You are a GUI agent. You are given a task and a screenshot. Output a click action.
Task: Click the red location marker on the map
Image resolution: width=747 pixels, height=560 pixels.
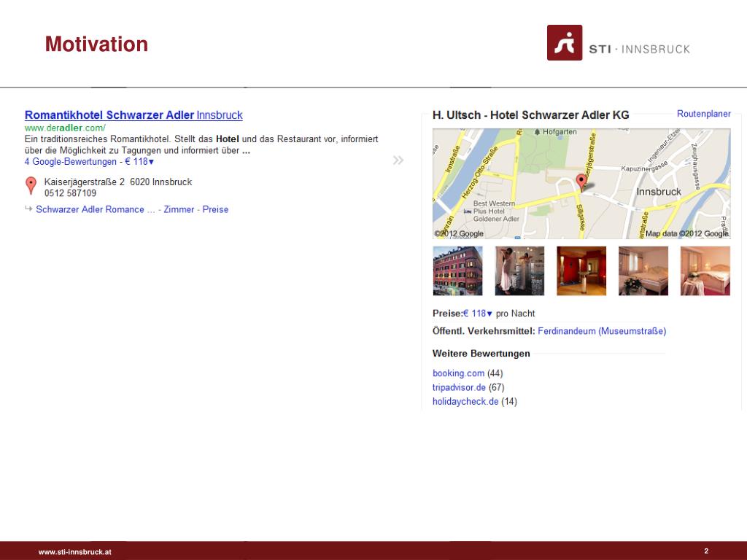click(x=581, y=182)
